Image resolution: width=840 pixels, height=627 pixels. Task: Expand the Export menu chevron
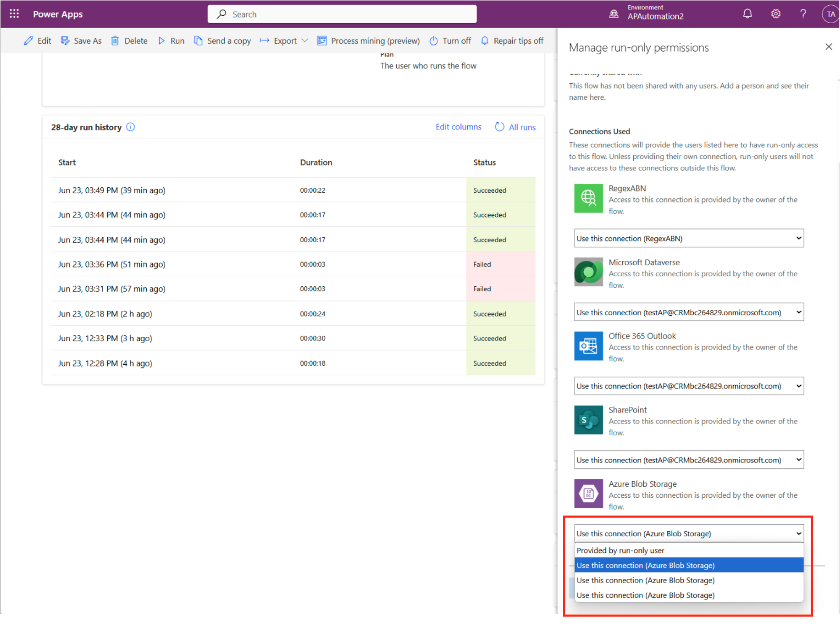tap(305, 41)
